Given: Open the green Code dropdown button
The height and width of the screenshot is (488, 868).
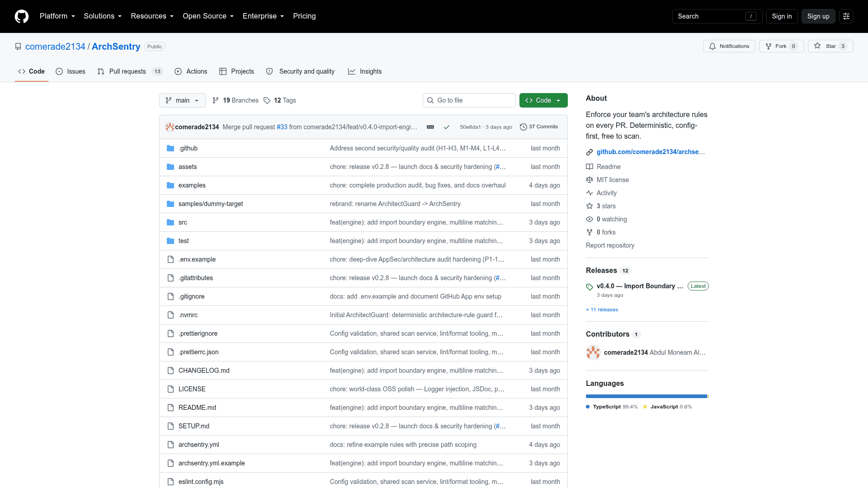Looking at the screenshot, I should (x=543, y=100).
